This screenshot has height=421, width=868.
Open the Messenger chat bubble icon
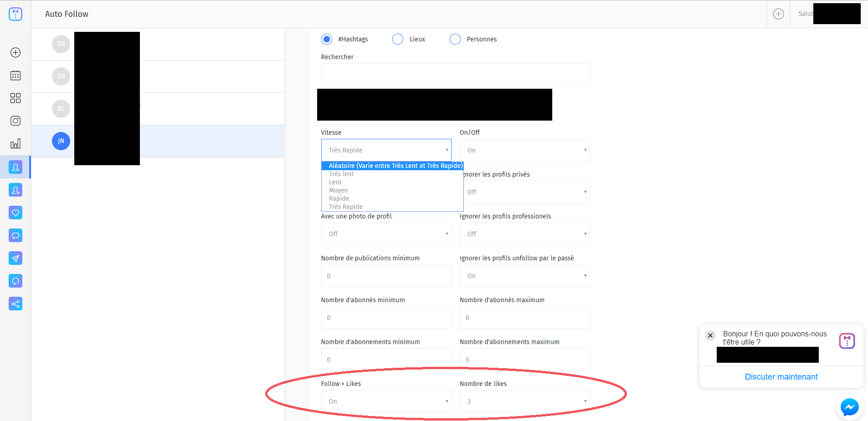pyautogui.click(x=849, y=407)
